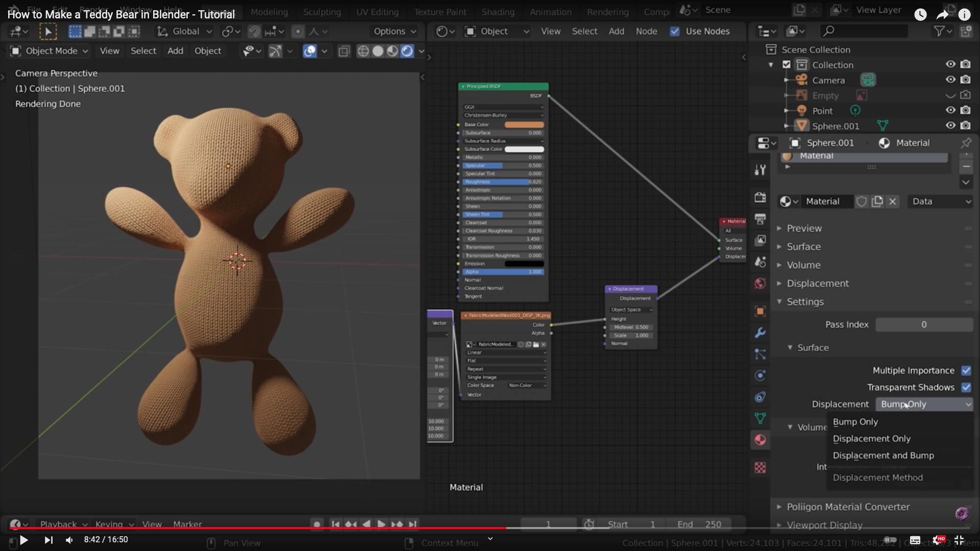Open the Object Mode dropdown

tap(50, 51)
